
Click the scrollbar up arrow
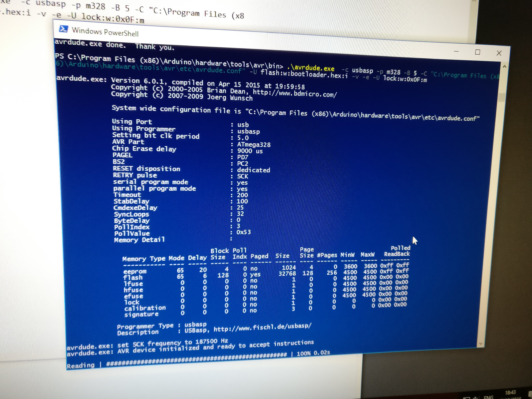click(505, 67)
